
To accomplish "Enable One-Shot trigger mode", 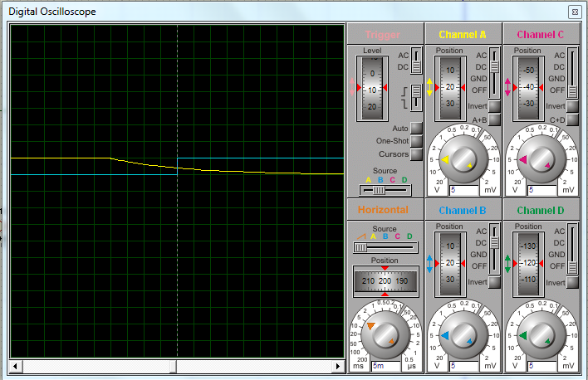I will click(416, 141).
